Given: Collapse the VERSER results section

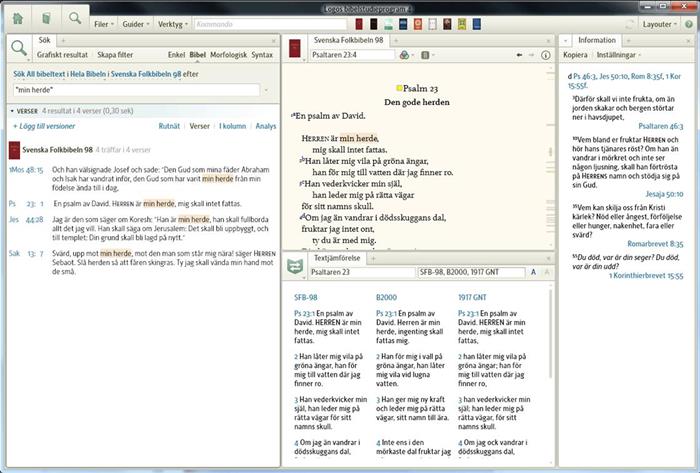Looking at the screenshot, I should tap(12, 111).
